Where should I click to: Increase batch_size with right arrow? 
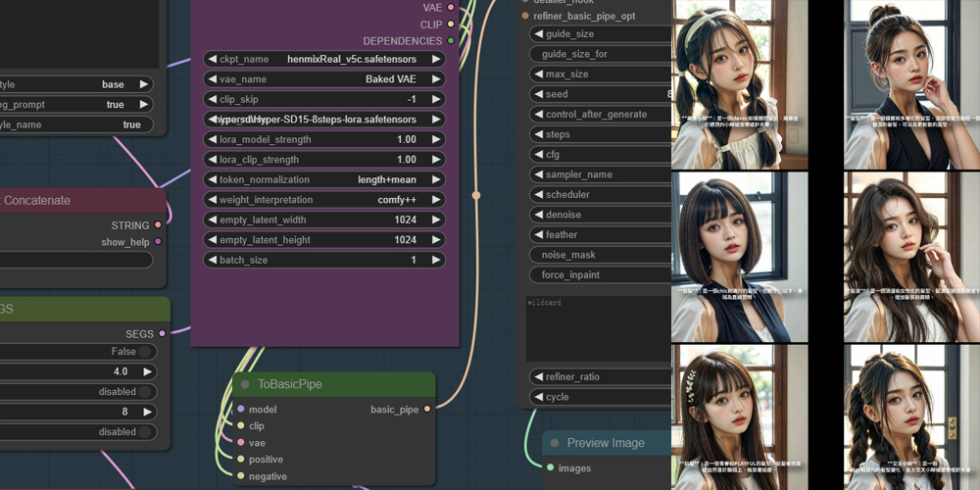click(437, 260)
